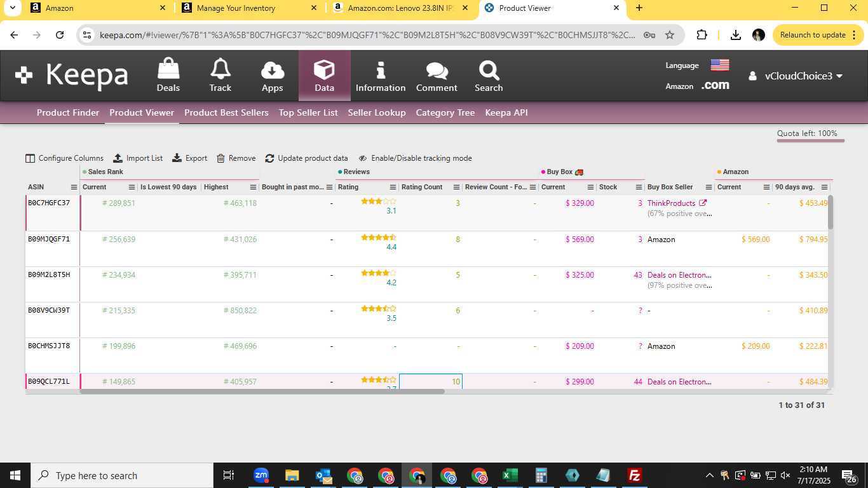
Task: Open FileZilla from the taskbar
Action: click(634, 475)
